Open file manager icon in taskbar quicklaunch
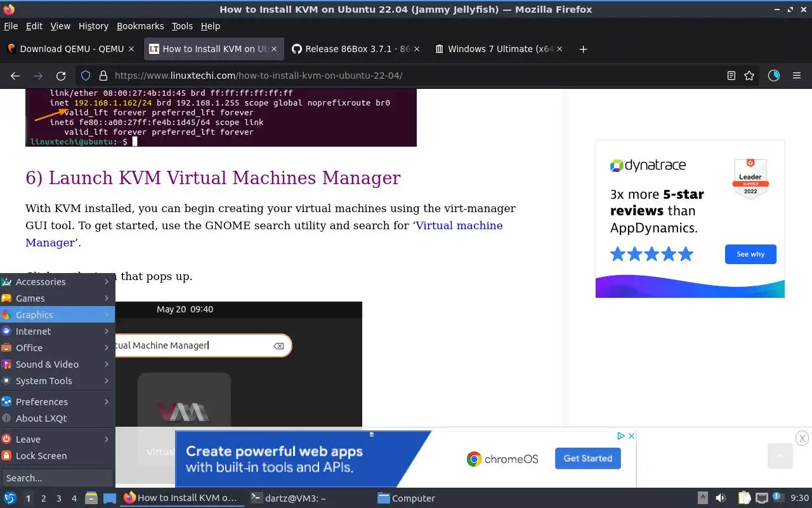812x508 pixels. (91, 498)
